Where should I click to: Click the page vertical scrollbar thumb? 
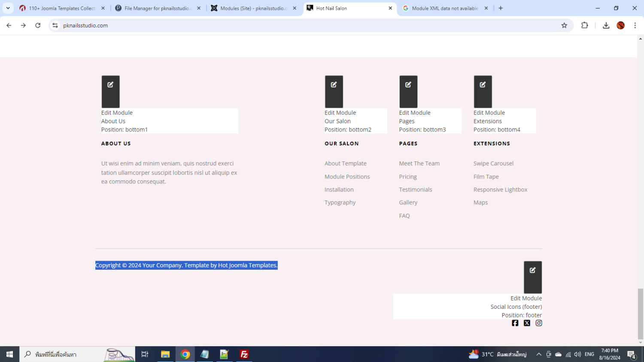pos(641,314)
